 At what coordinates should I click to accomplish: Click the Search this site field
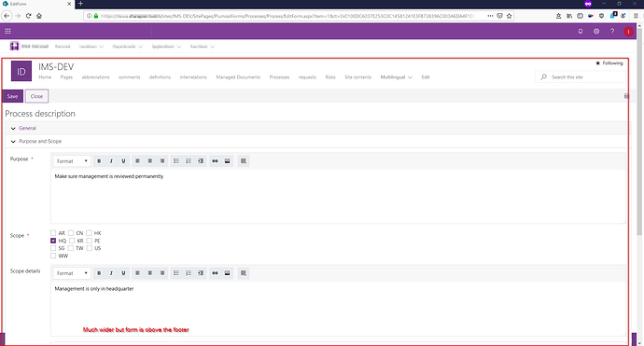[581, 77]
